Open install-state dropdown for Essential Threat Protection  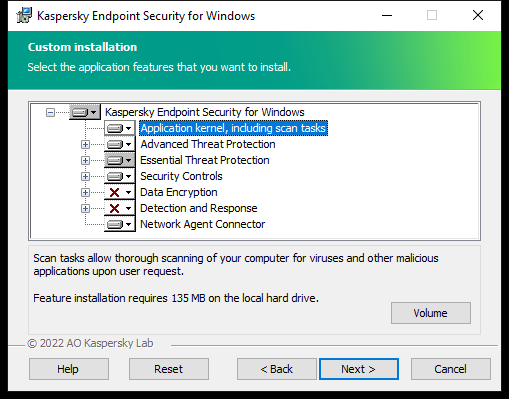tap(120, 160)
